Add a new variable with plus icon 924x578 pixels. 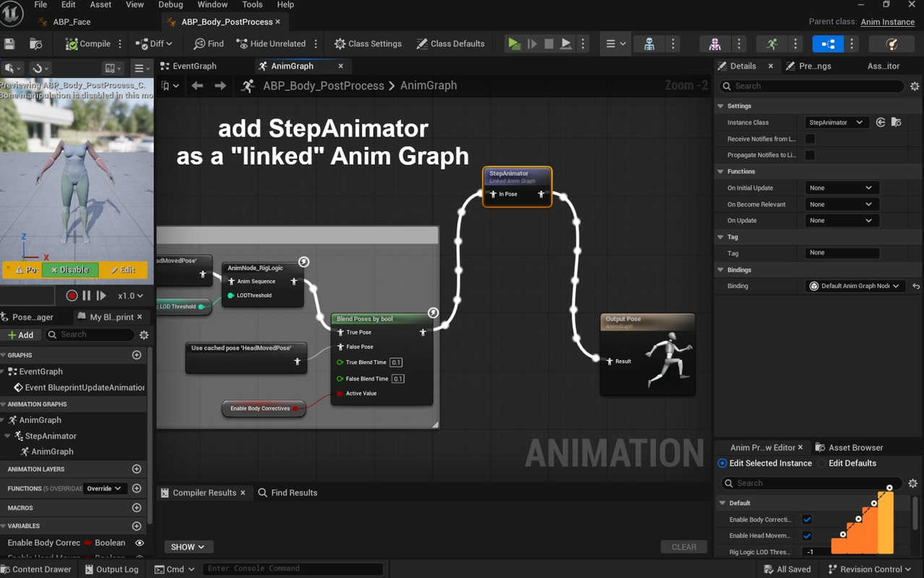coord(137,526)
